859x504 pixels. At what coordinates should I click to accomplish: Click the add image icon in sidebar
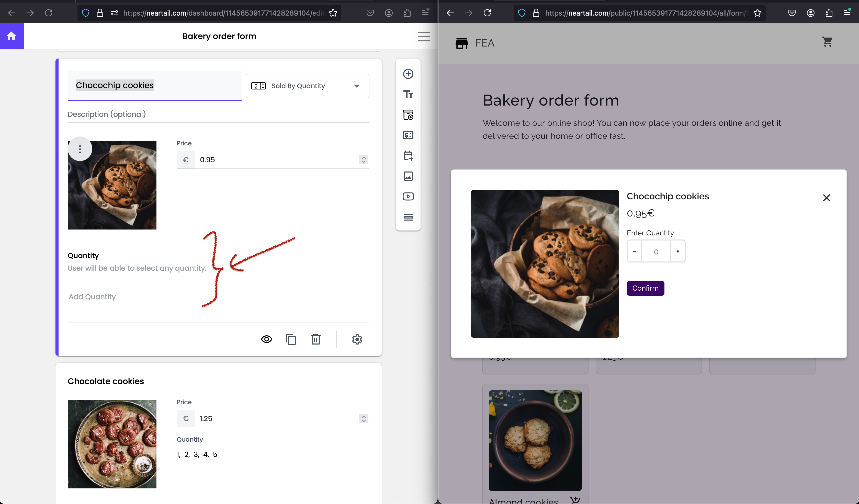(x=408, y=176)
